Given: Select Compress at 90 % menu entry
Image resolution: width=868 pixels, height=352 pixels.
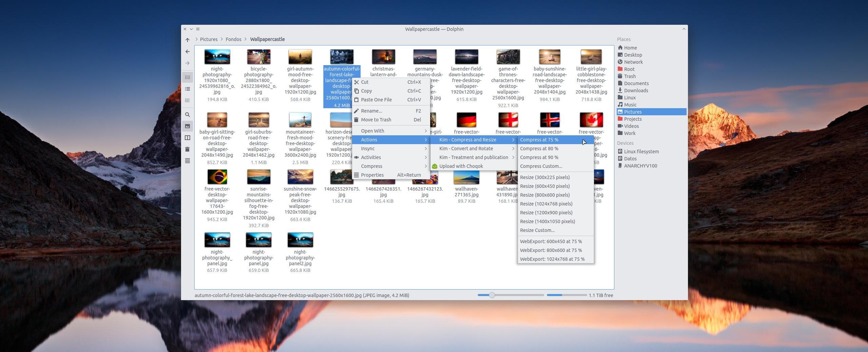Looking at the screenshot, I should pos(539,157).
